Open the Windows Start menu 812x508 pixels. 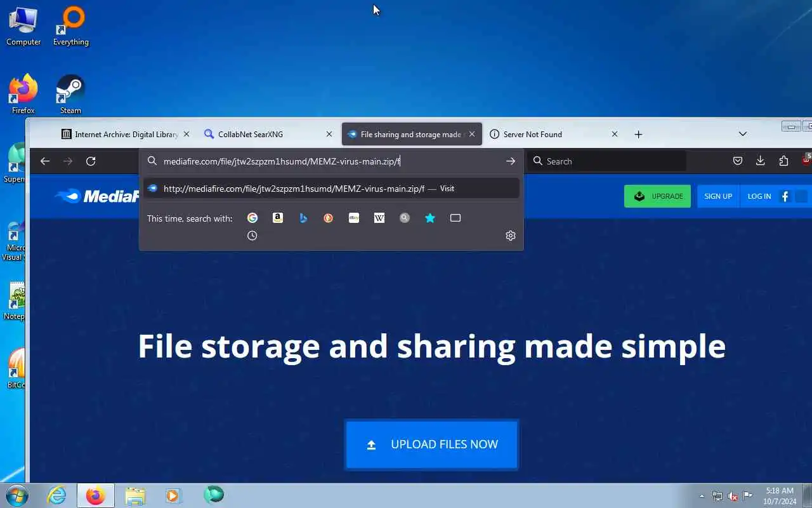tap(17, 495)
